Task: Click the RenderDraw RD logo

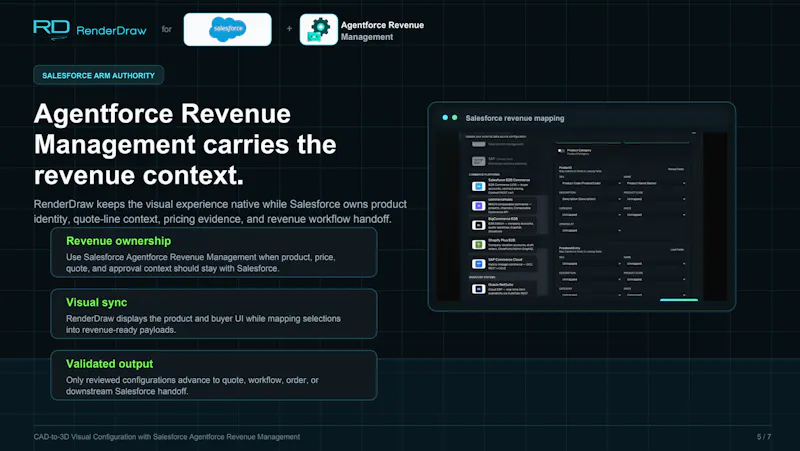Action: pos(52,30)
